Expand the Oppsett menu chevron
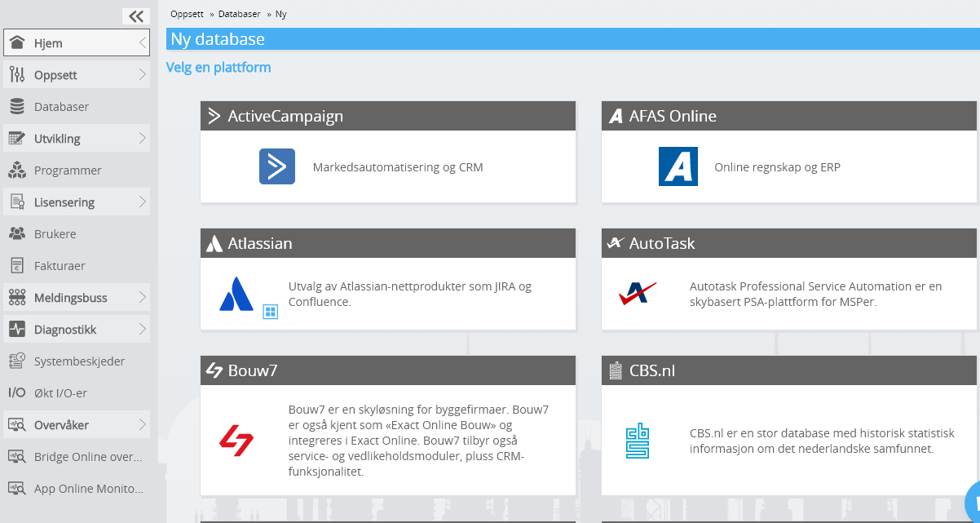The height and width of the screenshot is (523, 980). pyautogui.click(x=142, y=75)
